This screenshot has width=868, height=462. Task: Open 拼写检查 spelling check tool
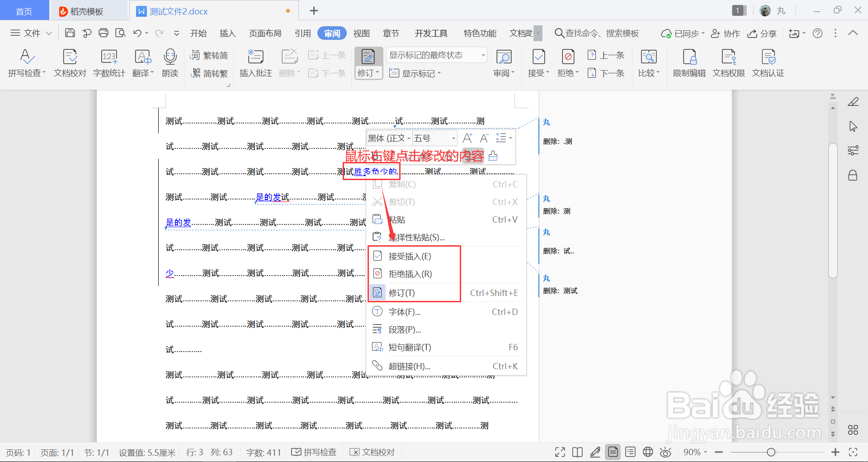(x=27, y=63)
